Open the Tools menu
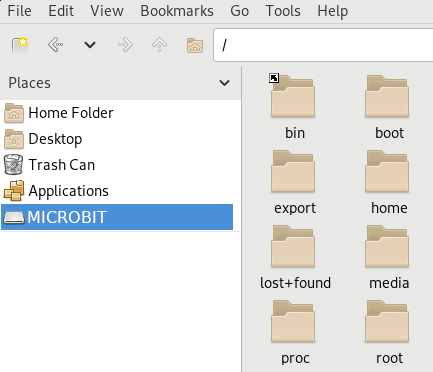This screenshot has width=433, height=372. pyautogui.click(x=283, y=11)
